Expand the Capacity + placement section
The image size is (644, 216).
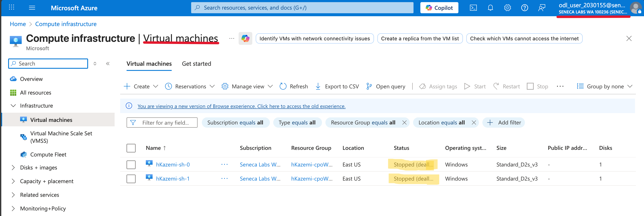(x=13, y=181)
